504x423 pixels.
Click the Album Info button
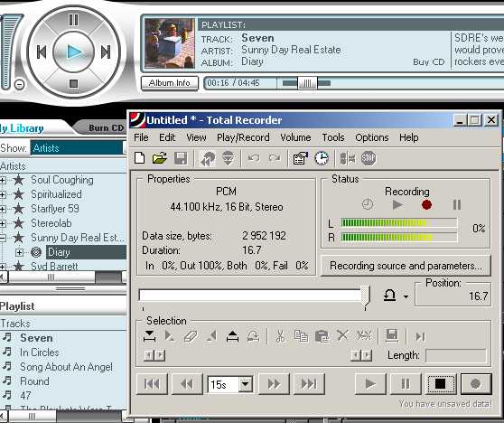coord(170,83)
